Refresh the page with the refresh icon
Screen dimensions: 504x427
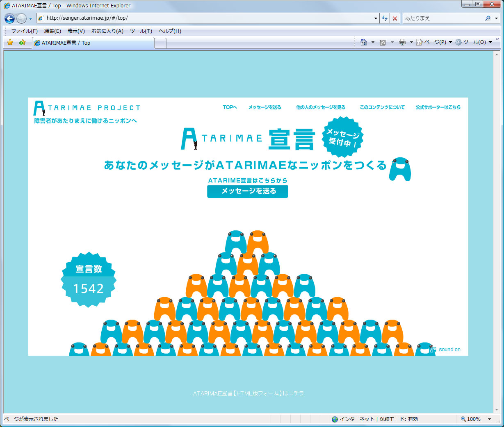[385, 18]
